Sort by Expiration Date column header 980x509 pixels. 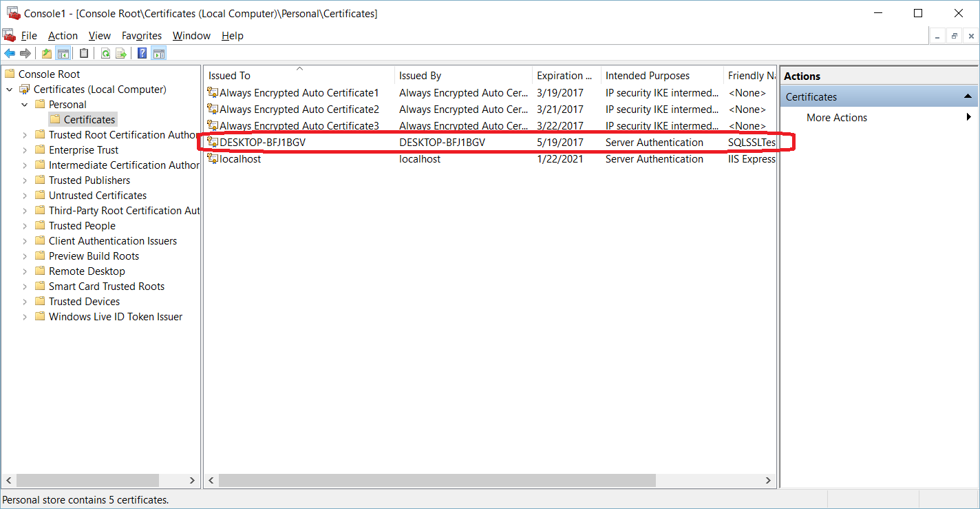tap(564, 76)
